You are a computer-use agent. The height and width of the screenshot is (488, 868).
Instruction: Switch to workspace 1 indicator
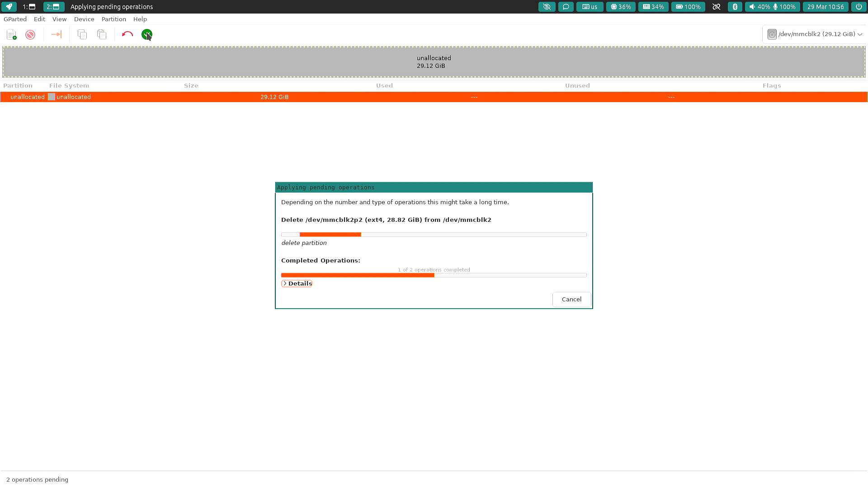[29, 7]
